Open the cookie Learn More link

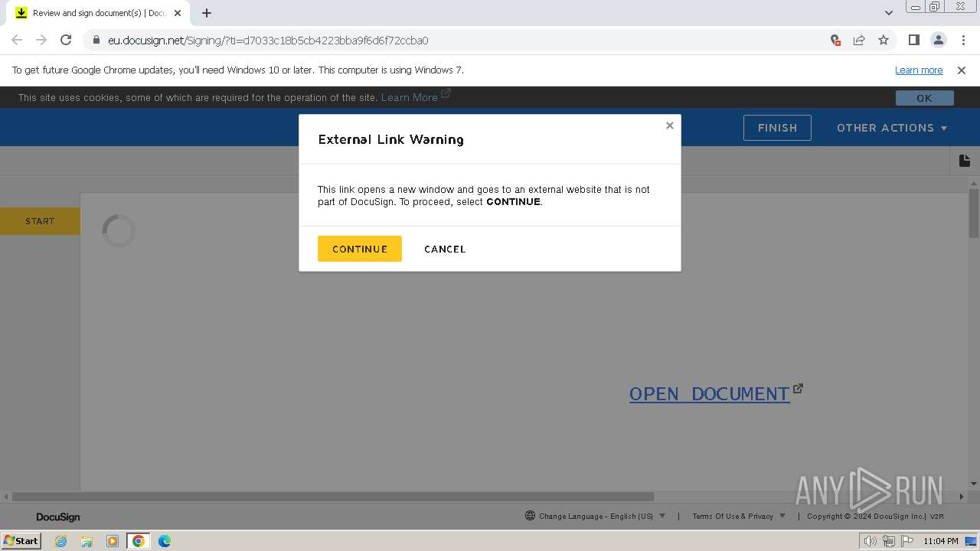coord(410,97)
